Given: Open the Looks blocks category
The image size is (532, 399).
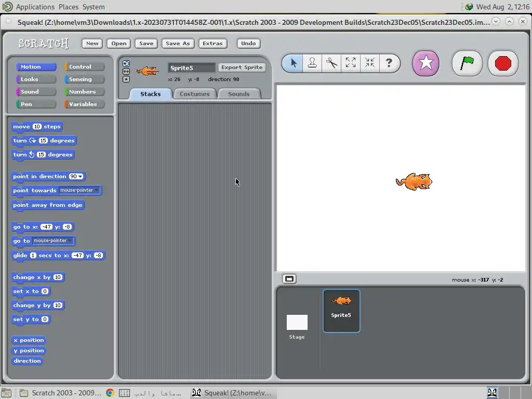Looking at the screenshot, I should [x=36, y=79].
